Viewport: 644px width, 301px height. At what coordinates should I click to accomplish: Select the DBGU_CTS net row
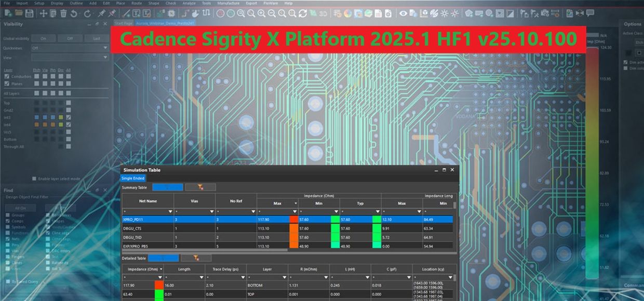pos(287,228)
